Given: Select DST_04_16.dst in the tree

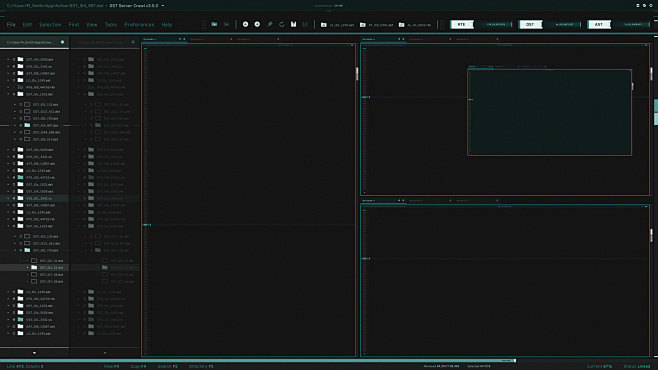Looking at the screenshot, I should tap(51, 261).
